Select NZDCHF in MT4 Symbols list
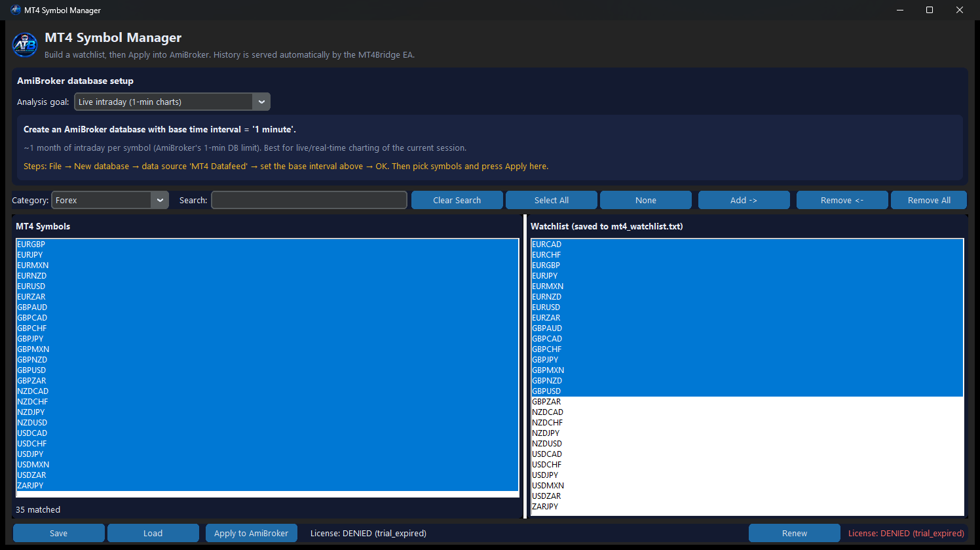980x550 pixels. 267,402
